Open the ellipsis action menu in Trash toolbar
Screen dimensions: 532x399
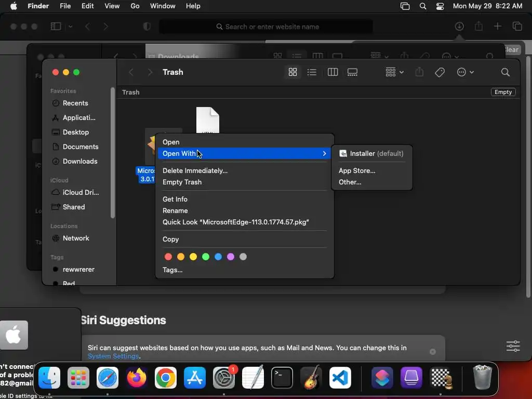465,72
